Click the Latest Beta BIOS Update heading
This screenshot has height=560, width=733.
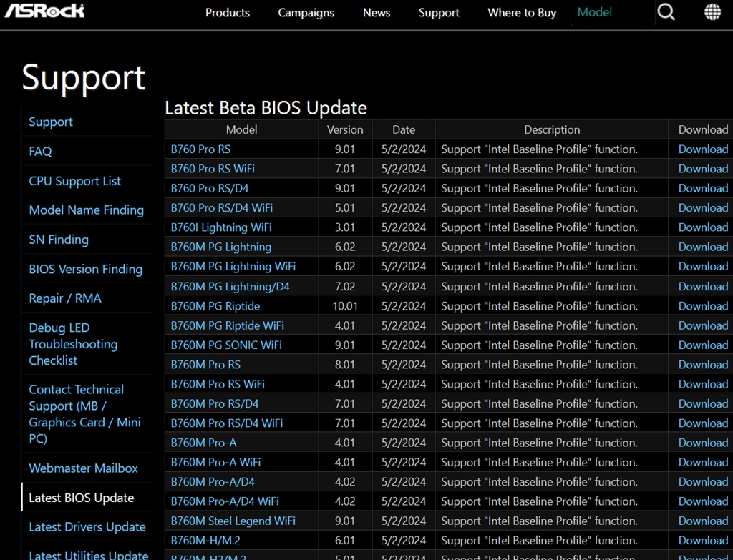(266, 108)
